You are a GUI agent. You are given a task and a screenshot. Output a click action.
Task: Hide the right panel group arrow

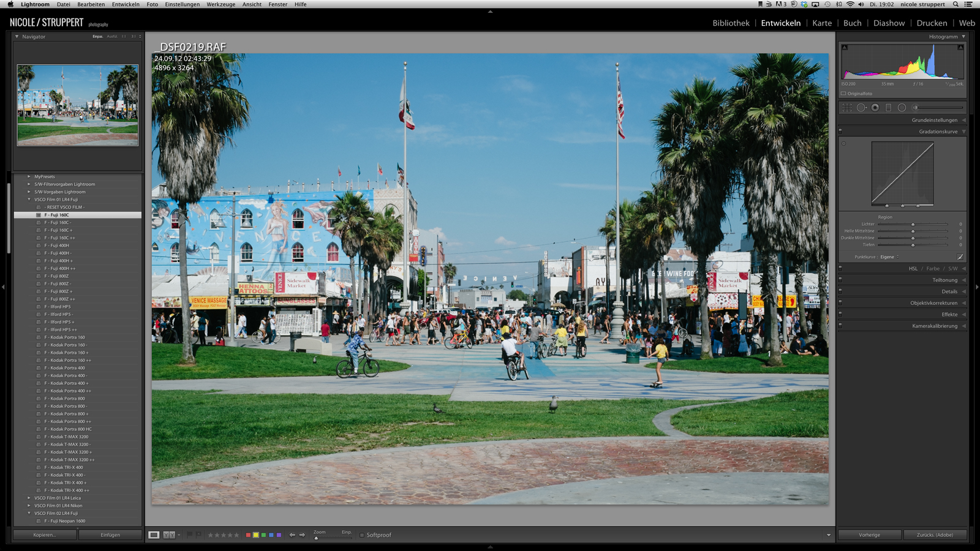[x=977, y=287]
